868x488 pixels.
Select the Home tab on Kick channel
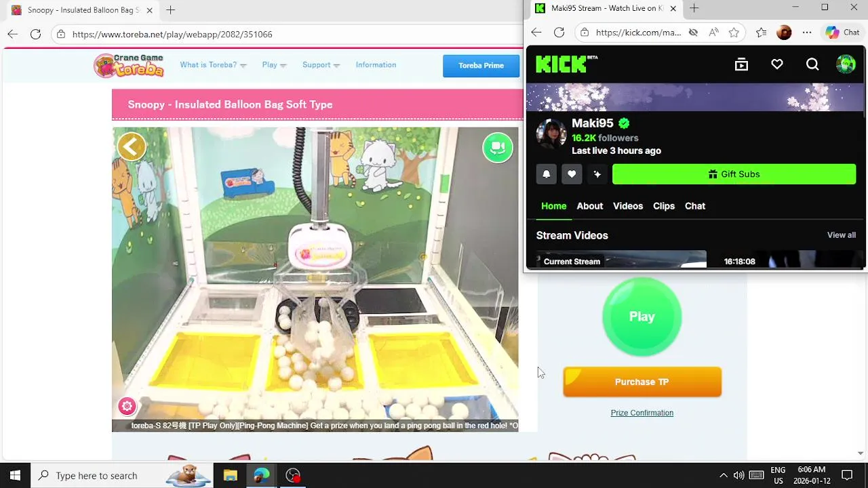pyautogui.click(x=553, y=206)
